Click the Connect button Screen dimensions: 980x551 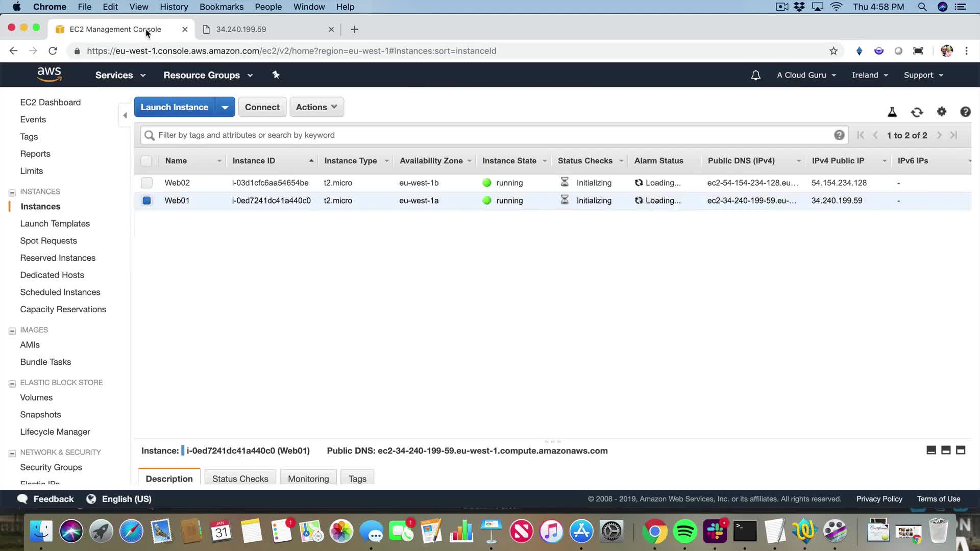[262, 107]
